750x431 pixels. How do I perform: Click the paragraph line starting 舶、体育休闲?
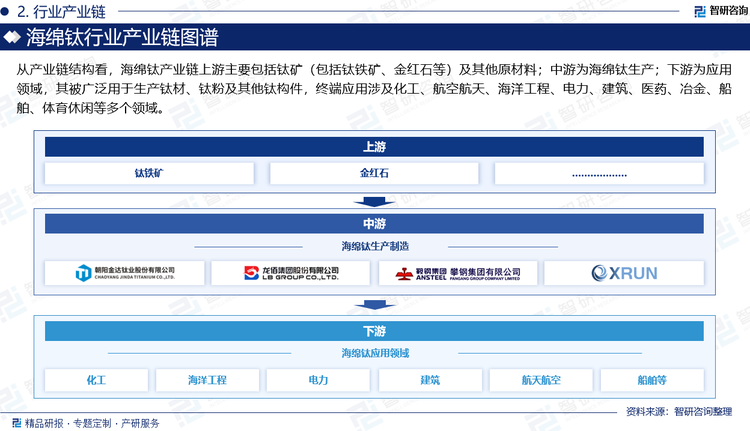90,108
